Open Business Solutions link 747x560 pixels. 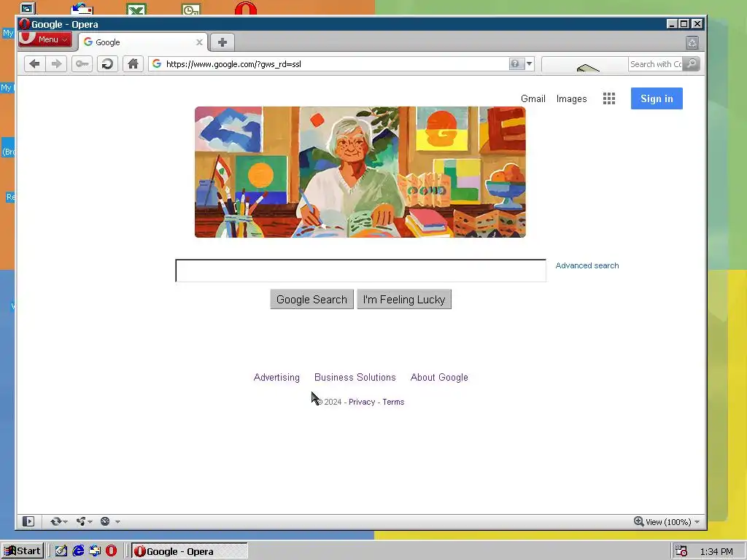pyautogui.click(x=355, y=377)
